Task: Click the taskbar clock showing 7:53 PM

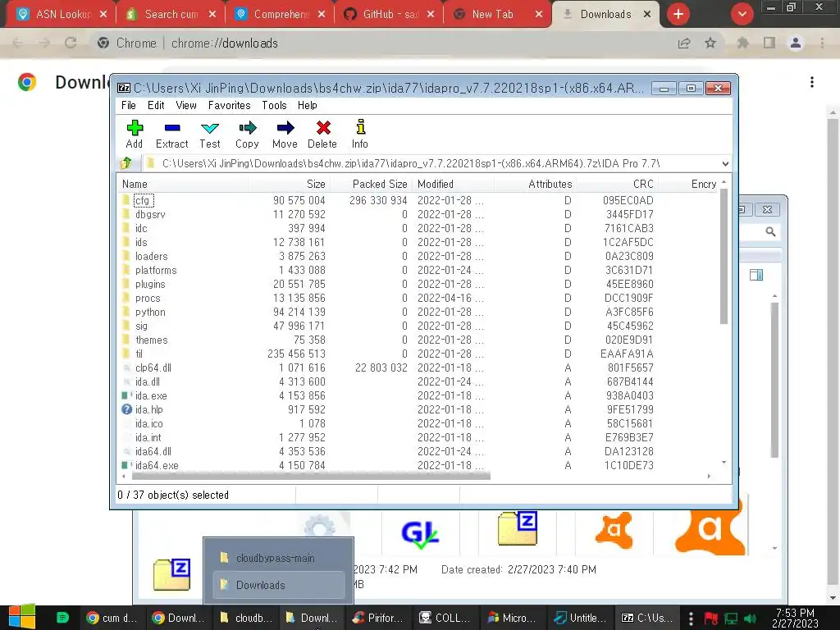Action: click(795, 618)
